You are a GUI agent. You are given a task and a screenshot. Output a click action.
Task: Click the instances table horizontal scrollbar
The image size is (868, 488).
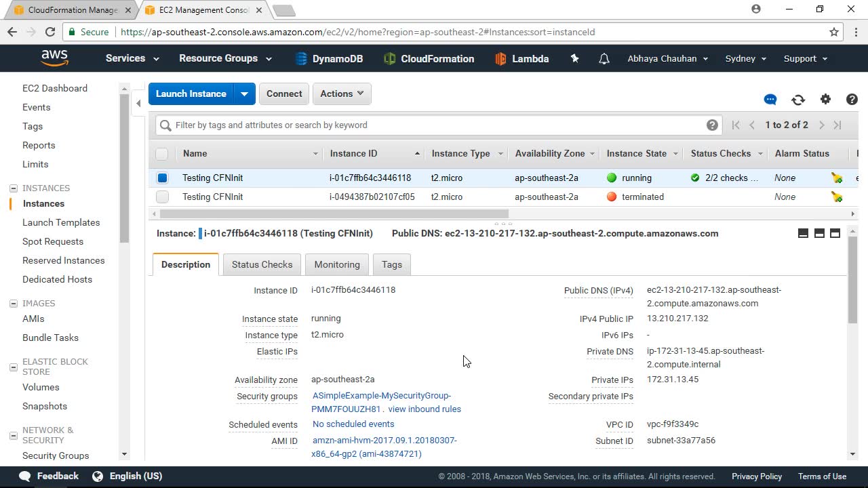(334, 214)
